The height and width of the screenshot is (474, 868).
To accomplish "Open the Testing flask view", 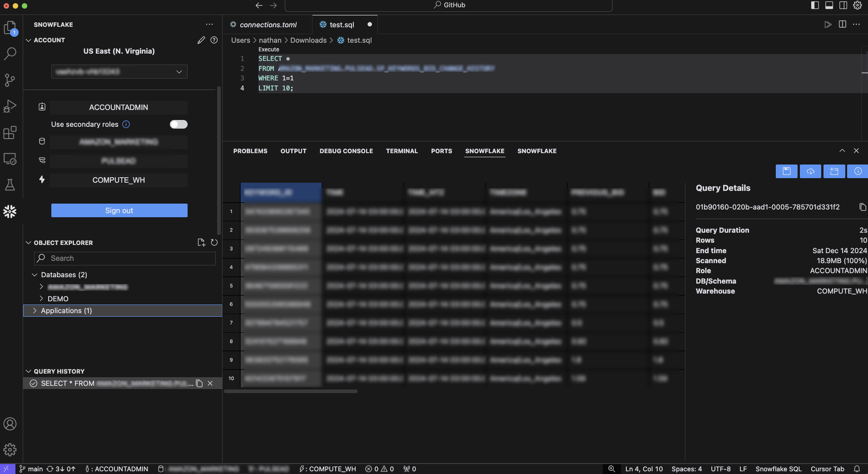I will click(10, 185).
